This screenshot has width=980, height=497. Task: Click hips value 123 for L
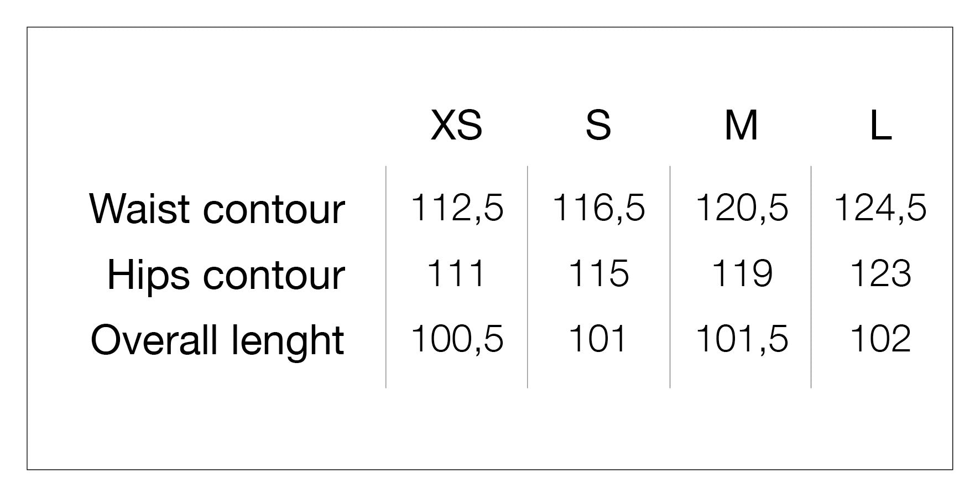pyautogui.click(x=880, y=273)
